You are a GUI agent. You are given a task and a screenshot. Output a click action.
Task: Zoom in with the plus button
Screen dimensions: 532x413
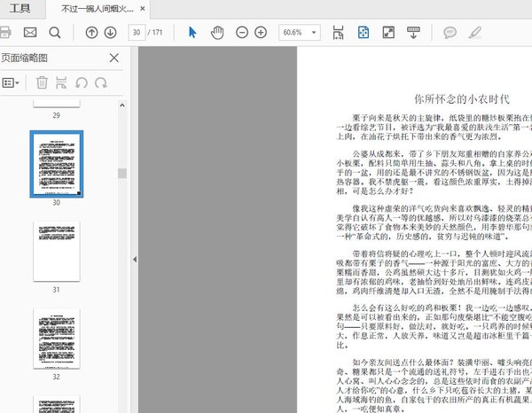pyautogui.click(x=261, y=33)
